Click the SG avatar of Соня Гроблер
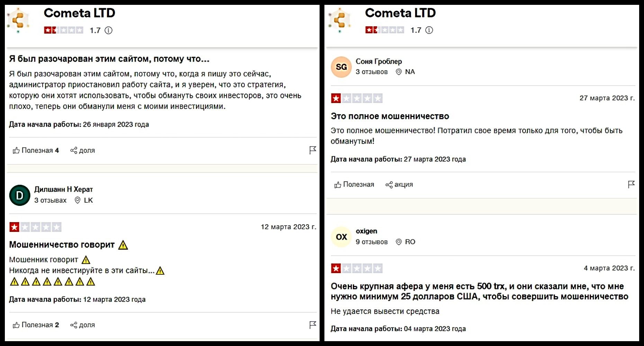Viewport: 644px width, 346px height. coord(341,67)
